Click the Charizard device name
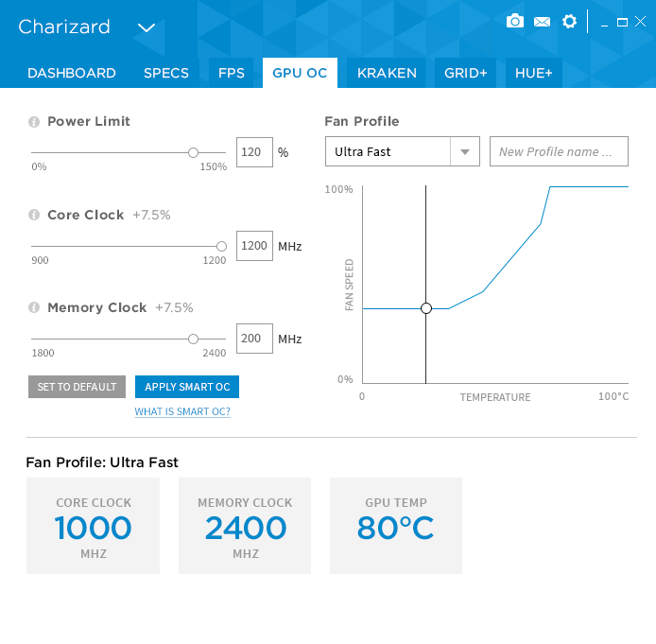Screen dimensions: 656x644 coord(64,26)
